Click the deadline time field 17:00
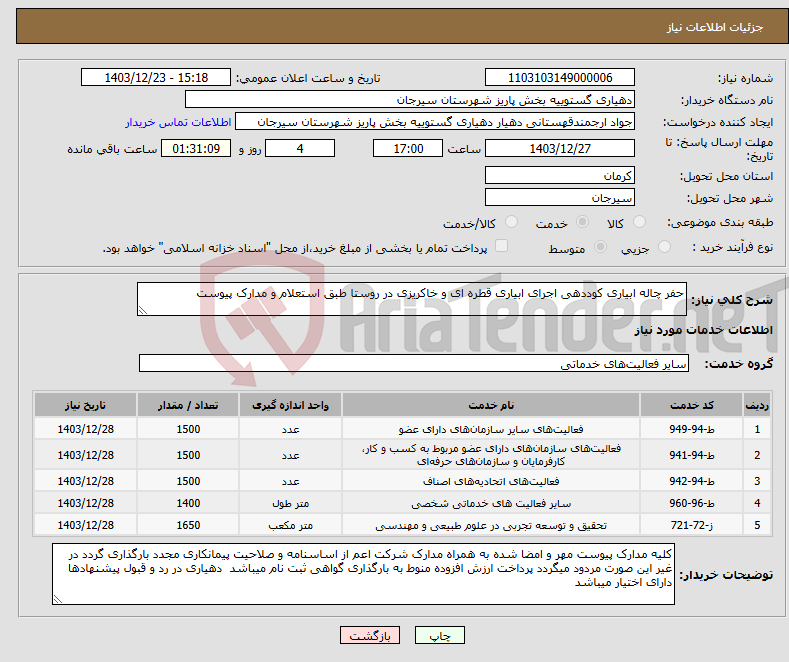Image resolution: width=789 pixels, height=662 pixels. [x=408, y=148]
